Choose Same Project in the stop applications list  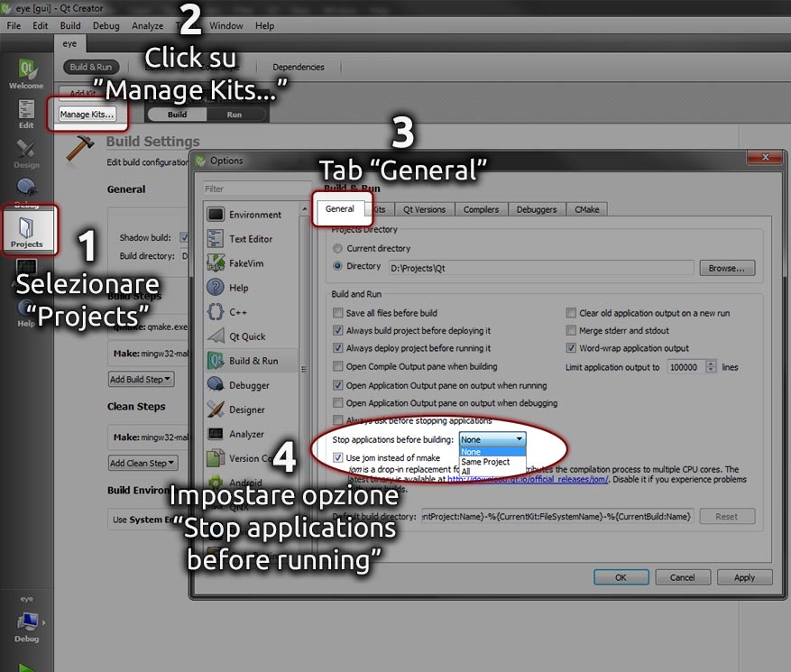tap(492, 462)
